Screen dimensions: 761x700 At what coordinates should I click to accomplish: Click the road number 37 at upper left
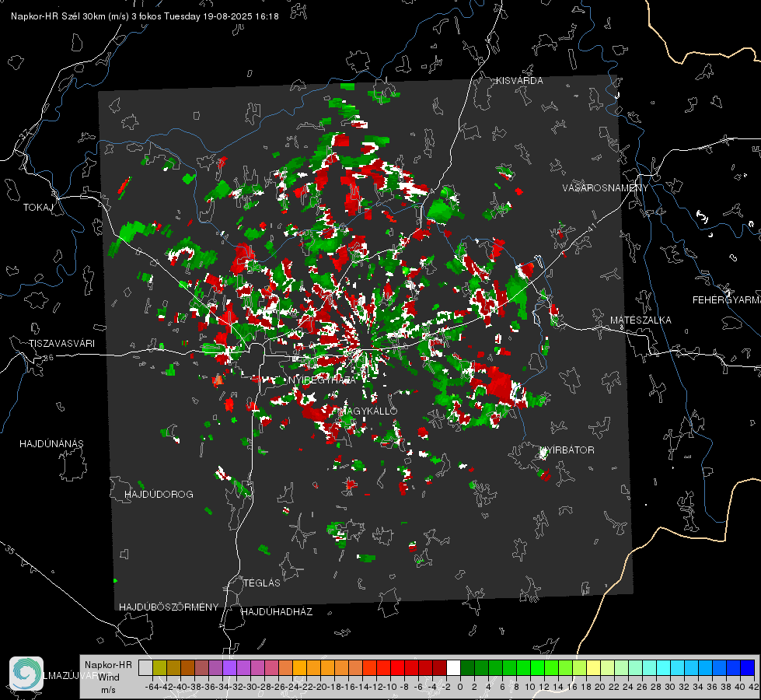[x=24, y=134]
